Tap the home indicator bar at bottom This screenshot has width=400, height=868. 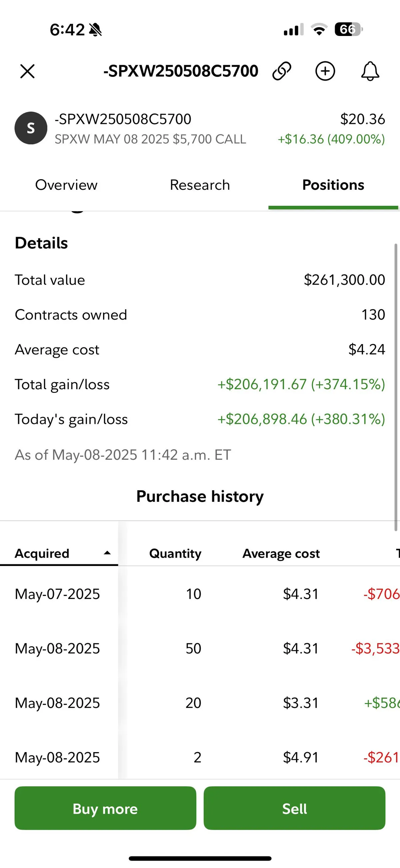coord(200,858)
